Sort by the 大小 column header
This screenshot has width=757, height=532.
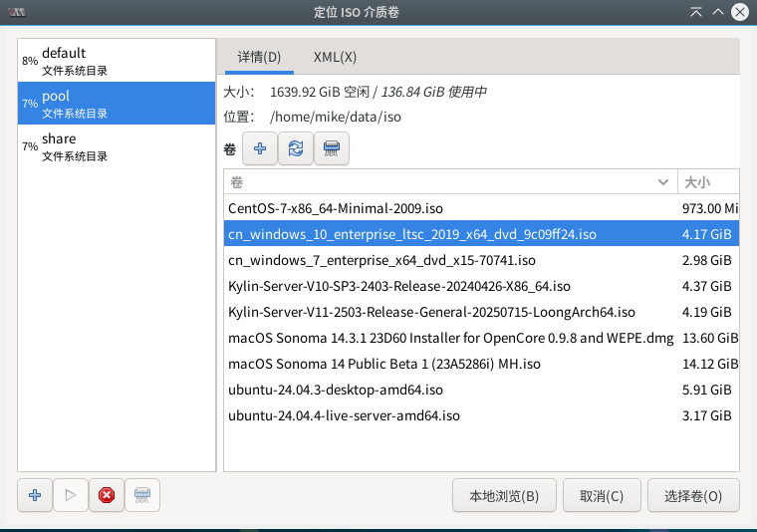click(x=708, y=182)
